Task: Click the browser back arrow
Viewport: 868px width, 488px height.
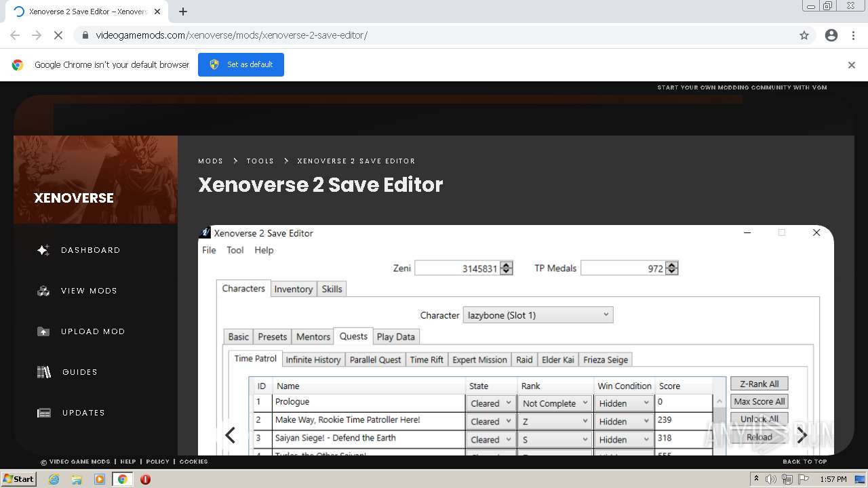Action: [x=15, y=35]
